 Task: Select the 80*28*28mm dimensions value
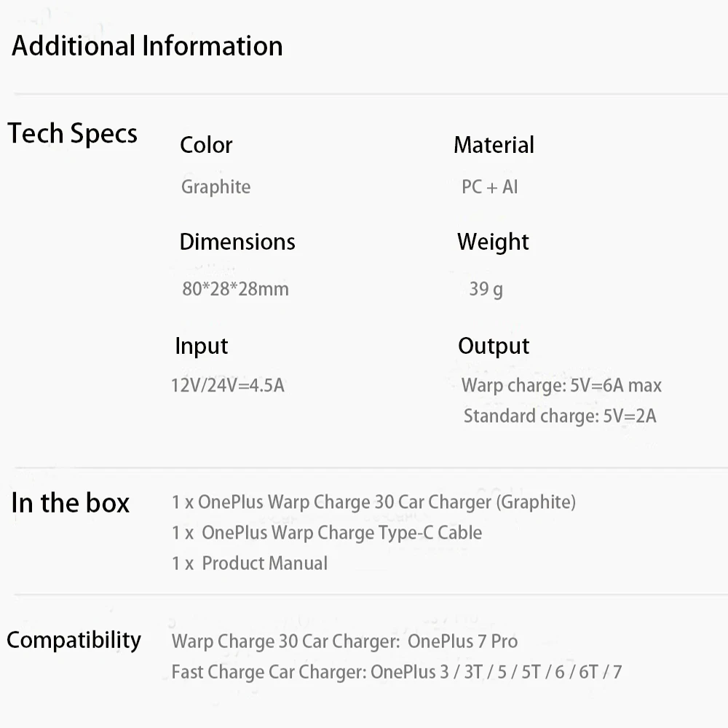point(235,288)
